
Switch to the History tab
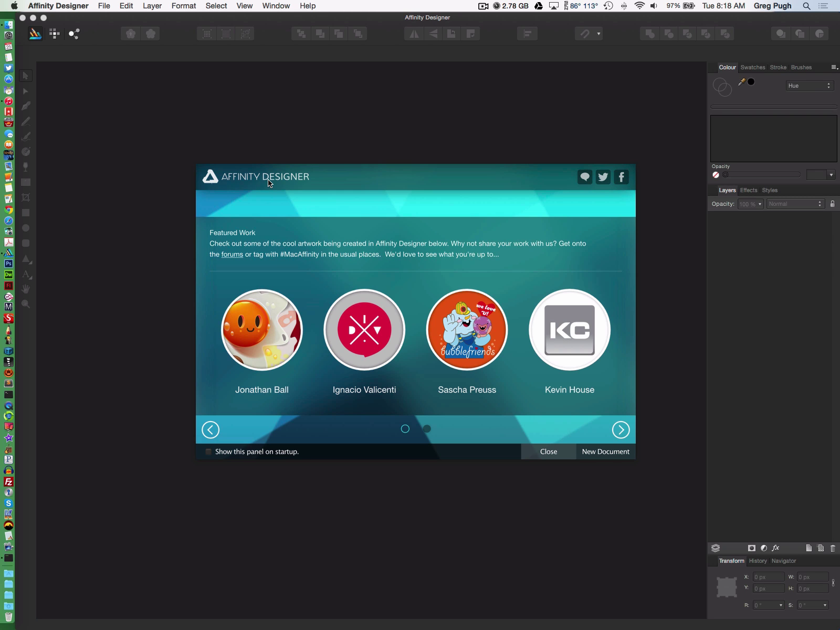tap(758, 561)
